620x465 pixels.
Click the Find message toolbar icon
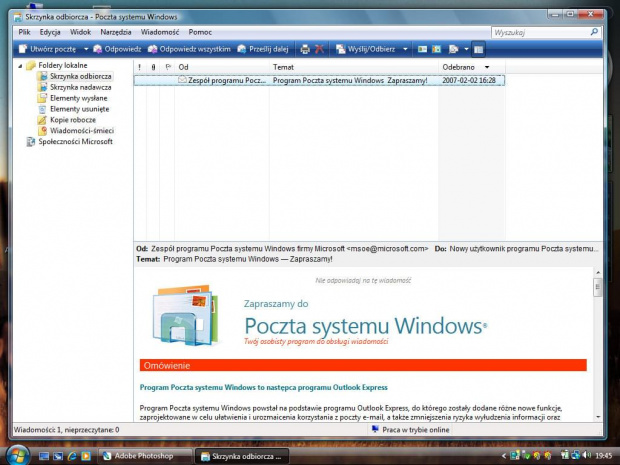pos(453,49)
